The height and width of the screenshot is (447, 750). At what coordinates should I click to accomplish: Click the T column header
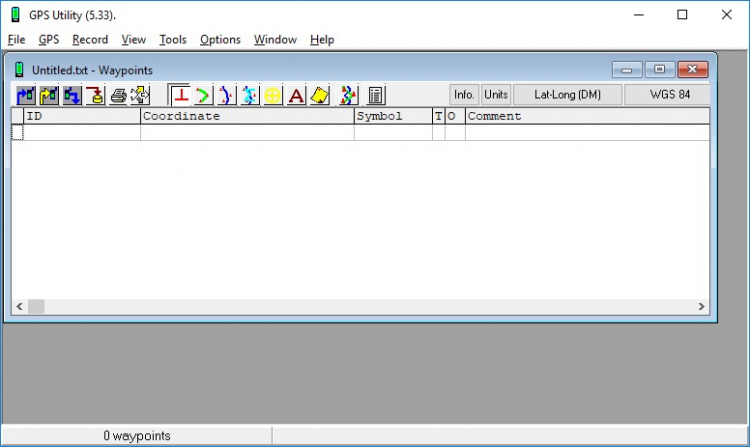[x=439, y=116]
